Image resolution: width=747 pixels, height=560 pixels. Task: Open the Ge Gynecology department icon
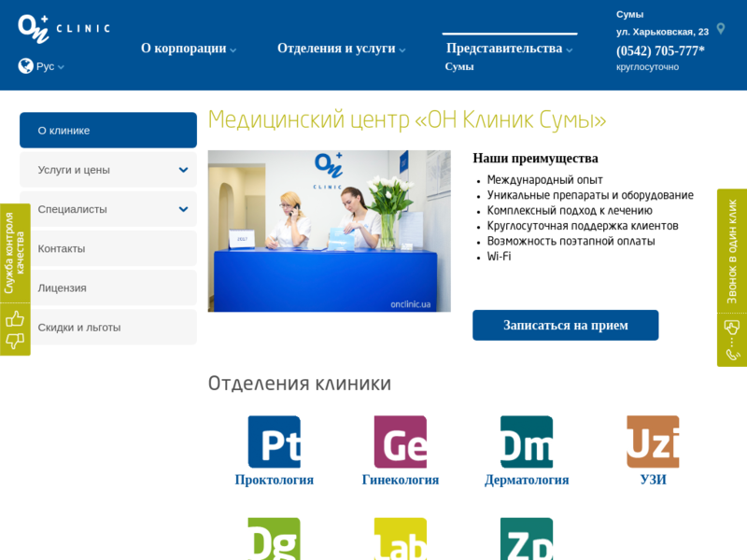[x=401, y=441]
